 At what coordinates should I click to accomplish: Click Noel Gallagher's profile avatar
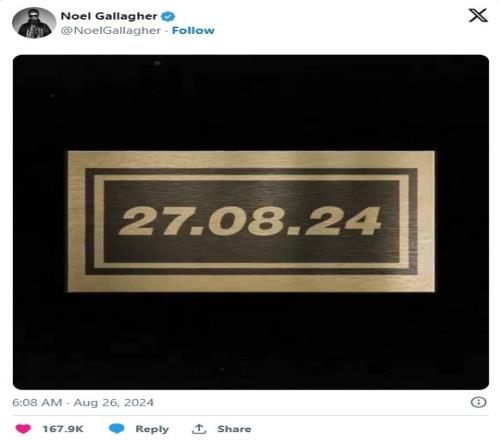(x=34, y=22)
